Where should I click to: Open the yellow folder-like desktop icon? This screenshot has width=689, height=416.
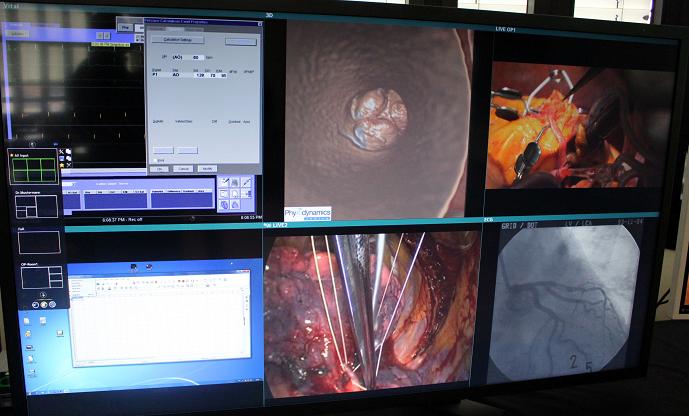(x=28, y=335)
